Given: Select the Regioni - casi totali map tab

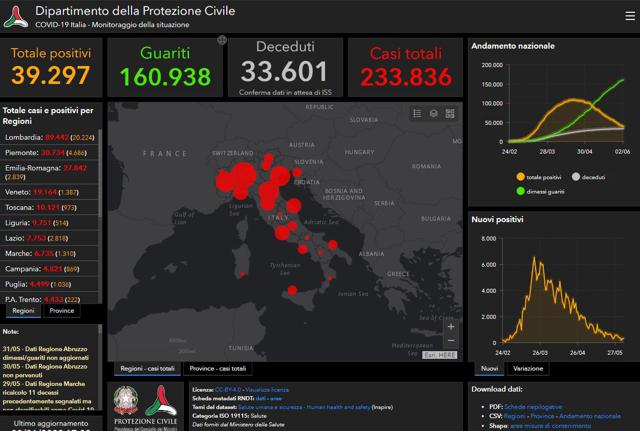Looking at the screenshot, I should coord(147,369).
